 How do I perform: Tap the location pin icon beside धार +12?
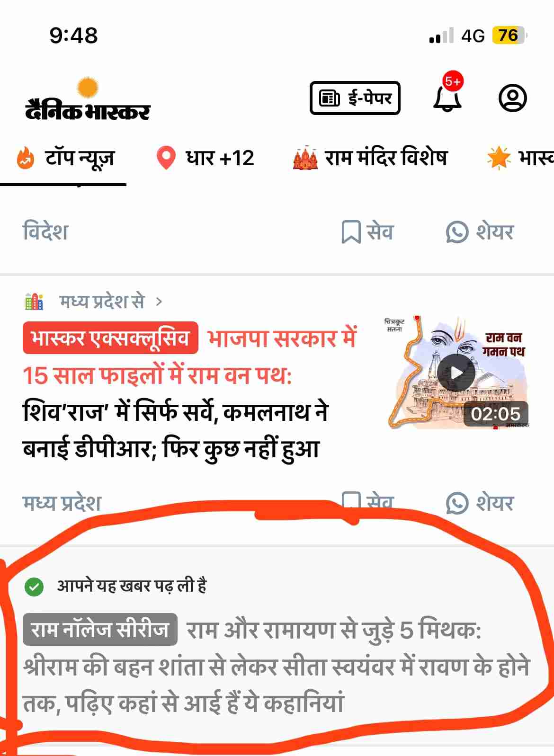[x=166, y=158]
